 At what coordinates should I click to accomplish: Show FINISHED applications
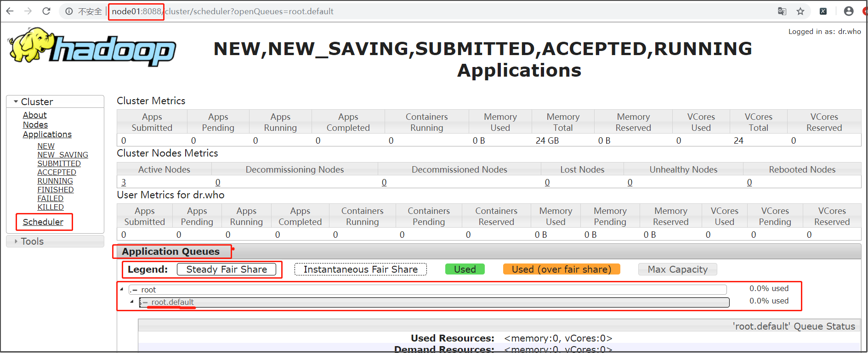pos(56,190)
